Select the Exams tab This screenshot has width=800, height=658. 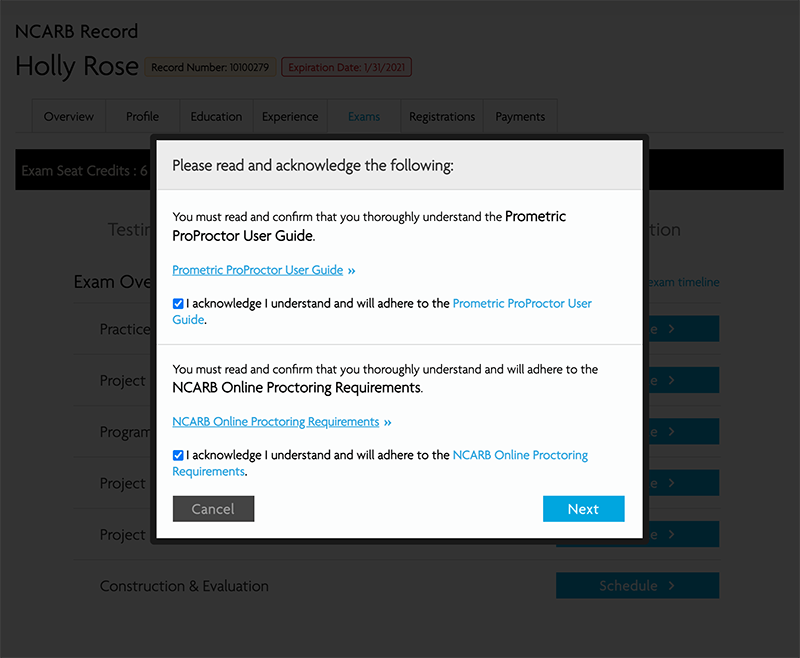[x=364, y=117]
